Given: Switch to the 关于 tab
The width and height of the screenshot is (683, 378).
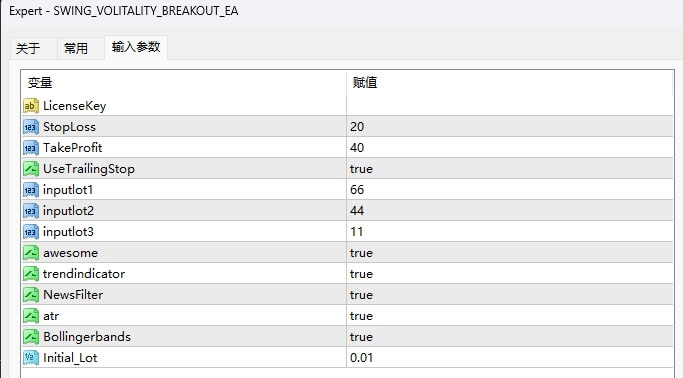Looking at the screenshot, I should click(x=28, y=48).
